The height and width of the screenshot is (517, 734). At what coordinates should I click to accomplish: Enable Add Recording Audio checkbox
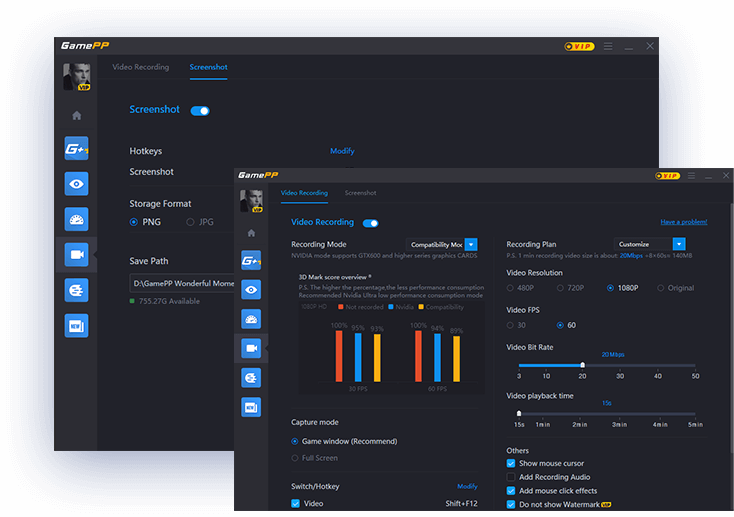coord(511,477)
